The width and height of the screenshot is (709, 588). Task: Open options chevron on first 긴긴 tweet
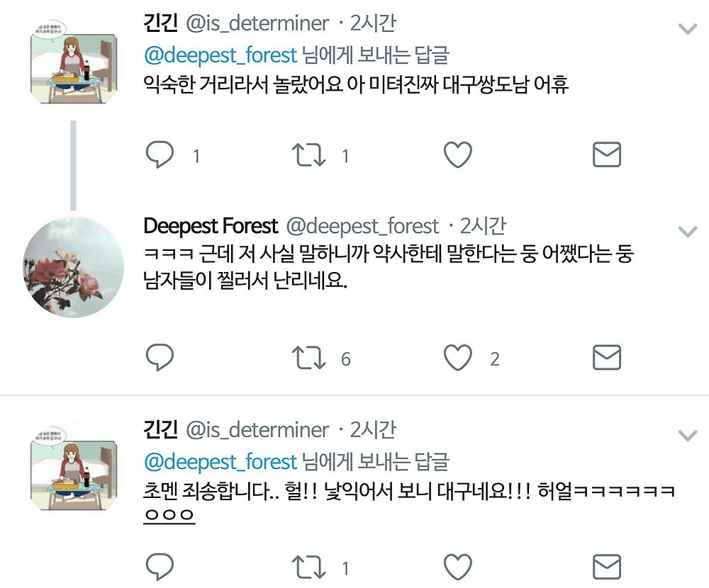pyautogui.click(x=688, y=29)
